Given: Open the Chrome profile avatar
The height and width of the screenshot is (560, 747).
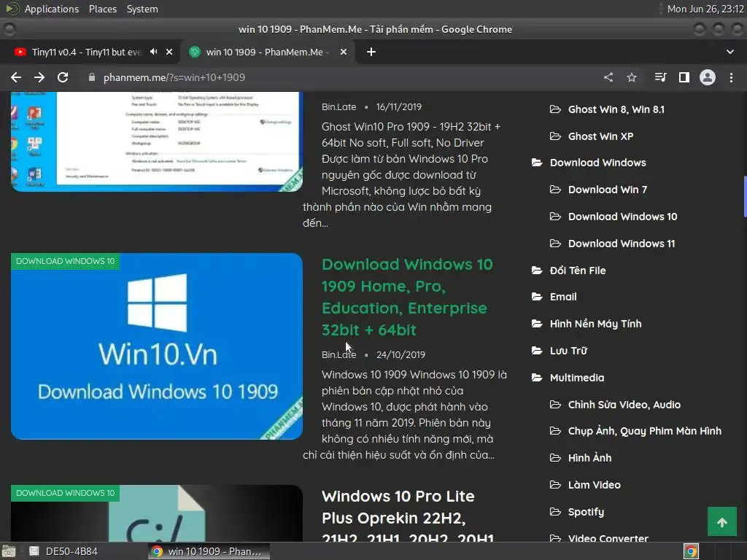Looking at the screenshot, I should pos(708,77).
